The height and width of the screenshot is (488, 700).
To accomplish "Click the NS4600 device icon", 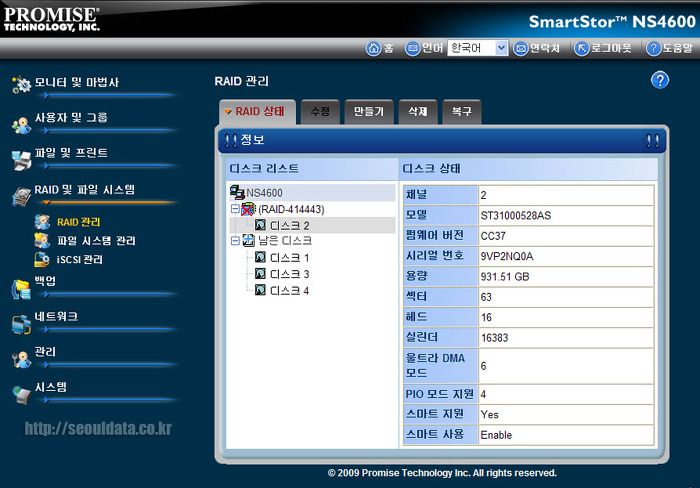I will tap(237, 192).
